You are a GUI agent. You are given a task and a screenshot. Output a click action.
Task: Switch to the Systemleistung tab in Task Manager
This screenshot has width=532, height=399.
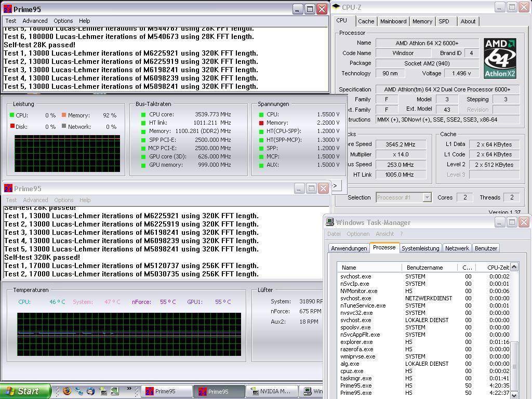(x=420, y=248)
